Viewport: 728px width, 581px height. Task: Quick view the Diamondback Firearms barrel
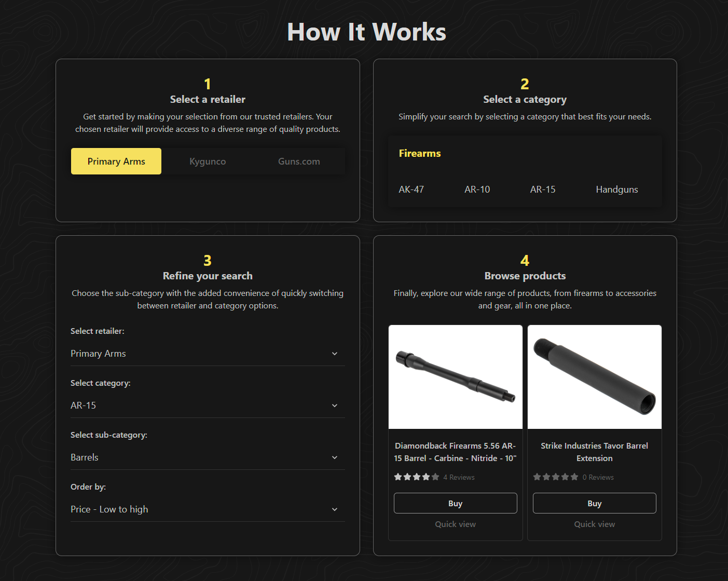pos(456,524)
